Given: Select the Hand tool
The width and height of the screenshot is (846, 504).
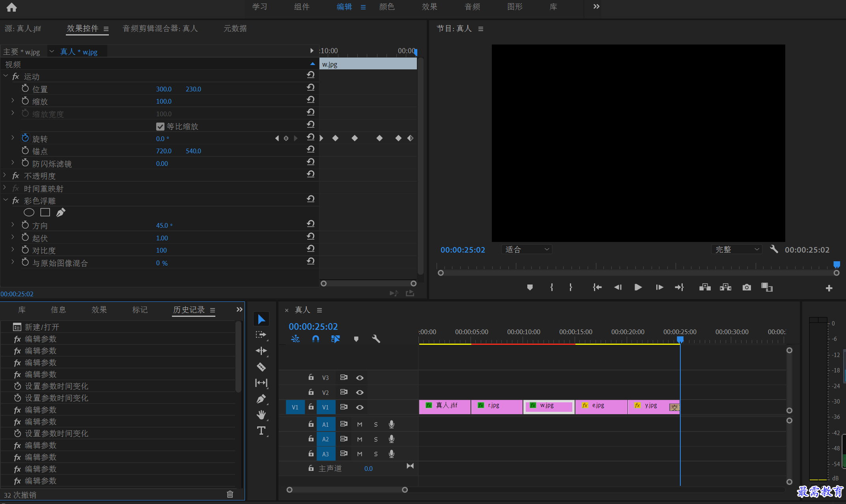Looking at the screenshot, I should pos(261,415).
